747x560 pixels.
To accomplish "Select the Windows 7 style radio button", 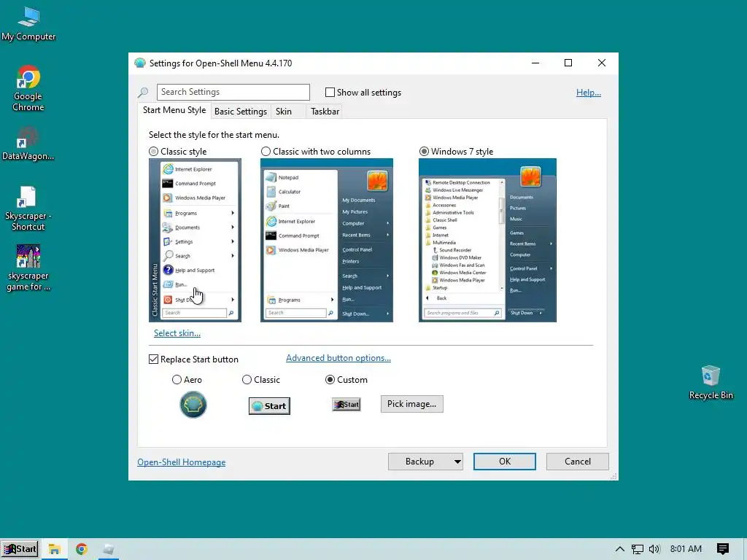I will point(424,152).
